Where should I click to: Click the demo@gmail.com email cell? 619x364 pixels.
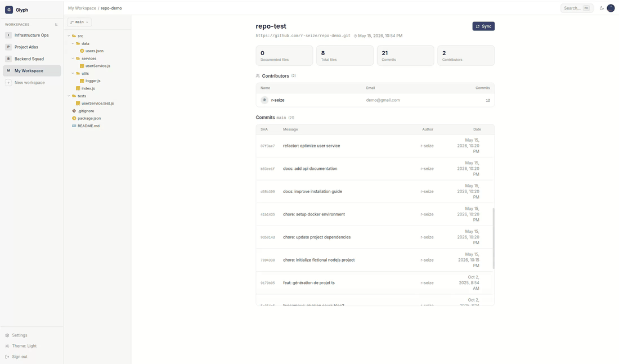[383, 100]
